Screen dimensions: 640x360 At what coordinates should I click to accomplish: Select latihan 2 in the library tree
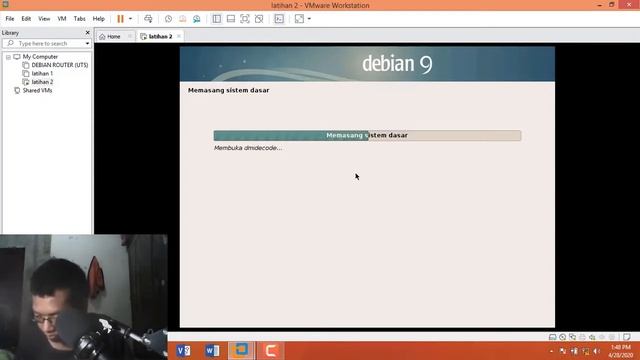coord(42,82)
